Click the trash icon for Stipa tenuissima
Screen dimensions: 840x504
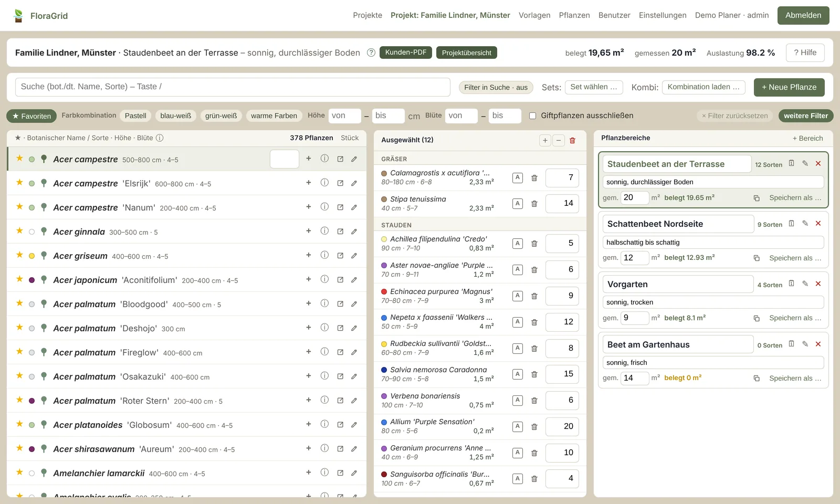[x=534, y=204]
